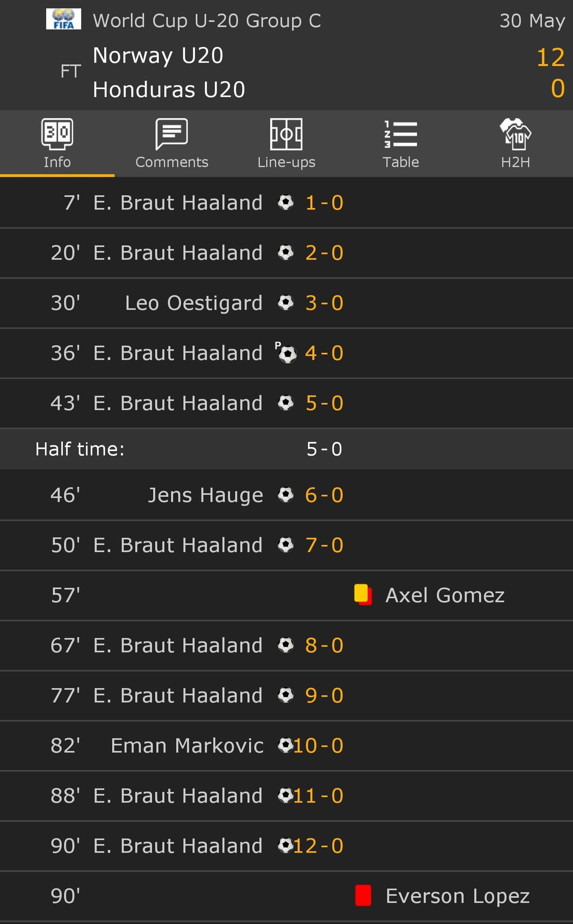The height and width of the screenshot is (924, 573).
Task: Click the goal ball icon at 7'
Action: (x=286, y=202)
